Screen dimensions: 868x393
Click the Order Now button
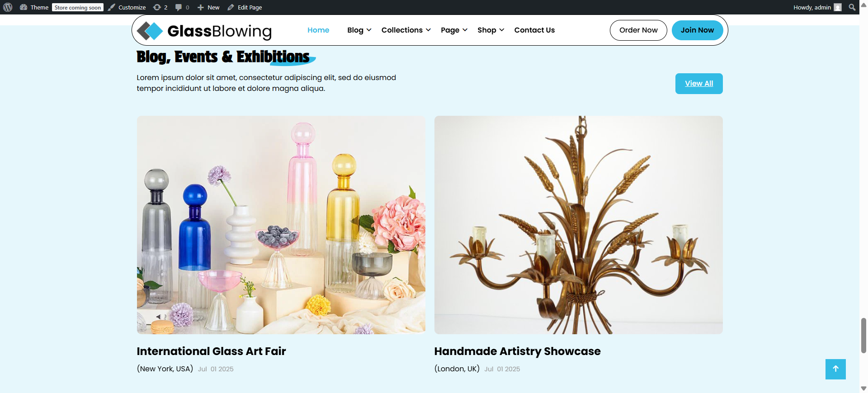tap(638, 30)
